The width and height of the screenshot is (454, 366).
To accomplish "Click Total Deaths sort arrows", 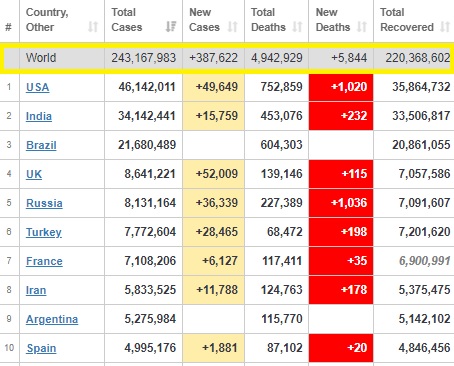I will 297,27.
